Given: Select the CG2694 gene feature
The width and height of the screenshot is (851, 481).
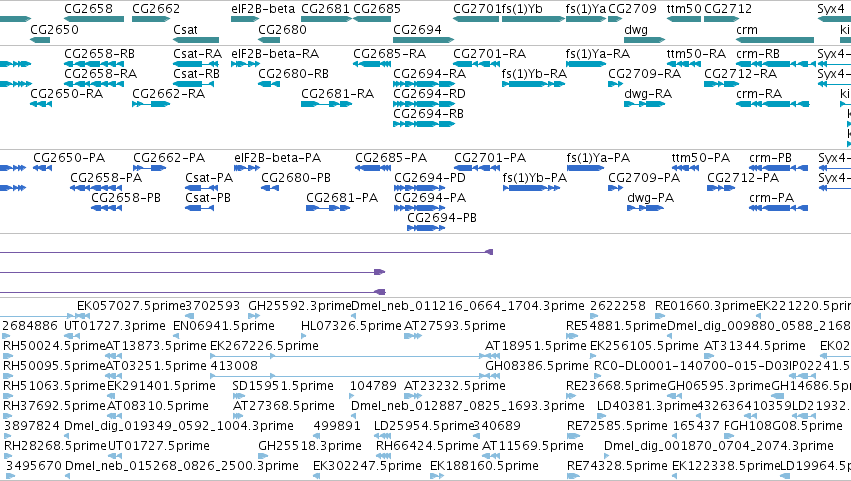Looking at the screenshot, I should pos(423,40).
